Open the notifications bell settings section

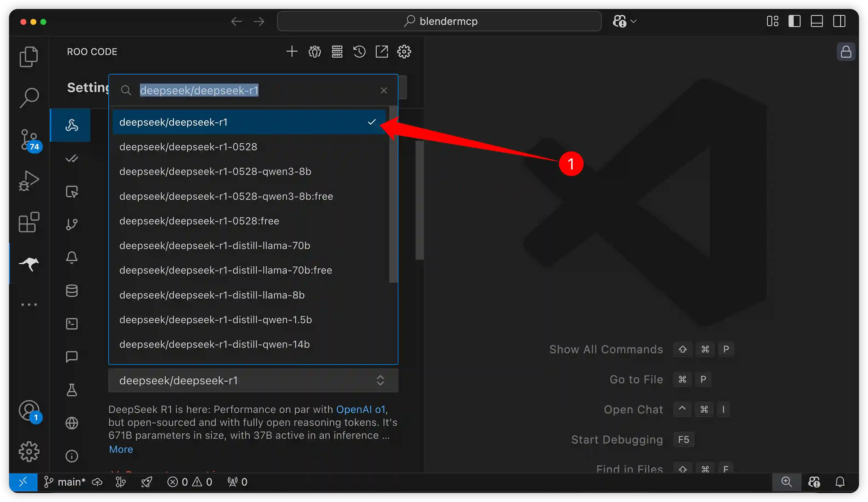pos(71,257)
